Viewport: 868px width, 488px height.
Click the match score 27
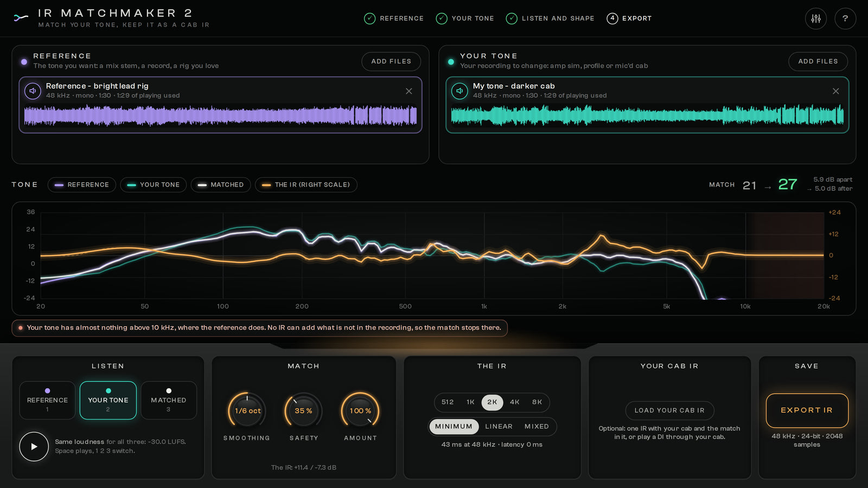(788, 184)
